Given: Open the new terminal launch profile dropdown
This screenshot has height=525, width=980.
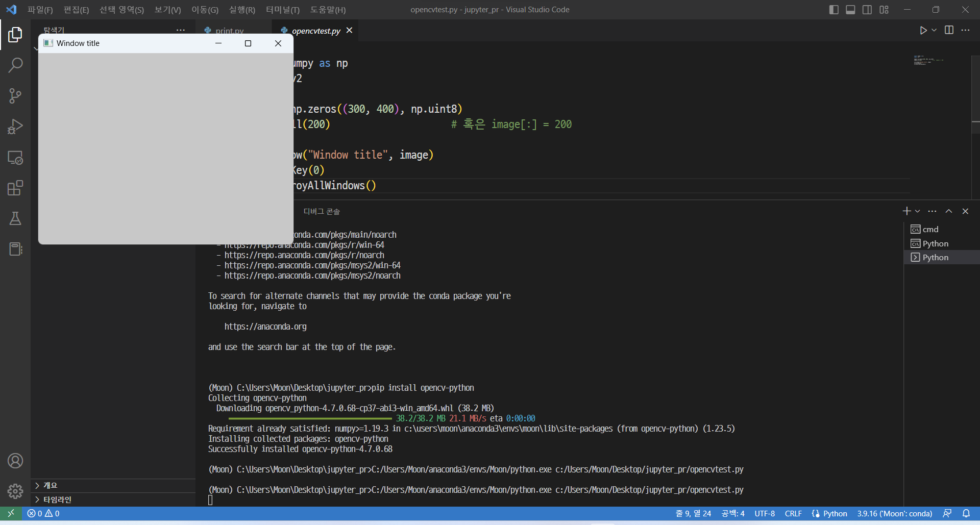Looking at the screenshot, I should coord(918,211).
